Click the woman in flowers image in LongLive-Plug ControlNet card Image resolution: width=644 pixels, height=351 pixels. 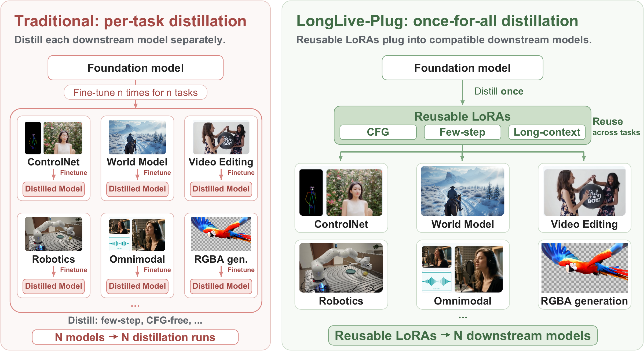(x=354, y=193)
